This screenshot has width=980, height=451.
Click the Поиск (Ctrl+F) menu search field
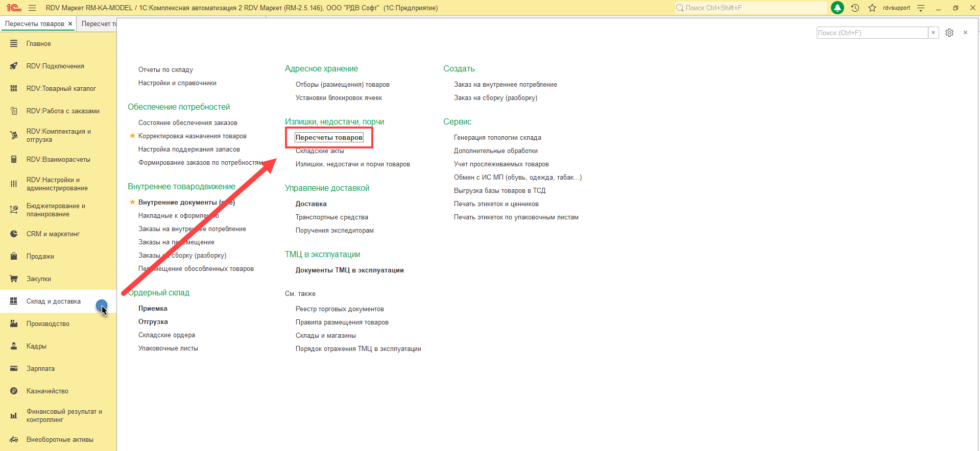872,33
